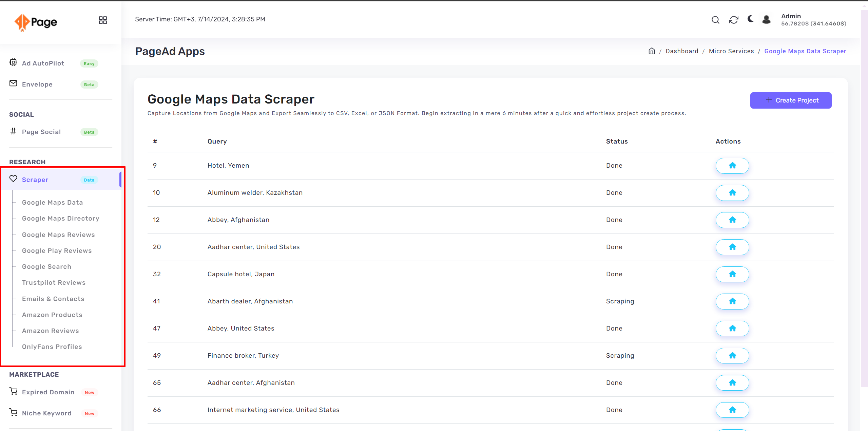Image resolution: width=868 pixels, height=431 pixels.
Task: Open the search icon in header
Action: (x=715, y=20)
